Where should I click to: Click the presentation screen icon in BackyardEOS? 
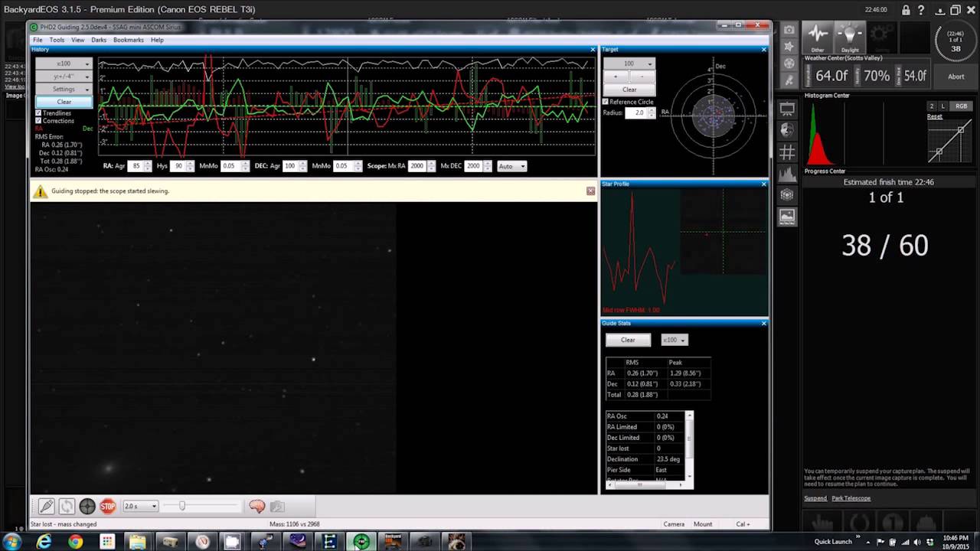pos(787,109)
